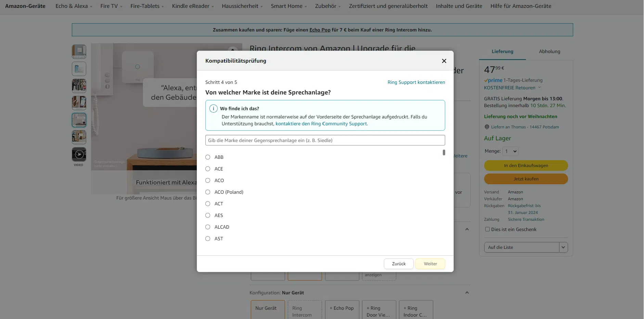Click the info icon beside 'Wo finde ich das?'
The image size is (644, 319).
point(213,109)
